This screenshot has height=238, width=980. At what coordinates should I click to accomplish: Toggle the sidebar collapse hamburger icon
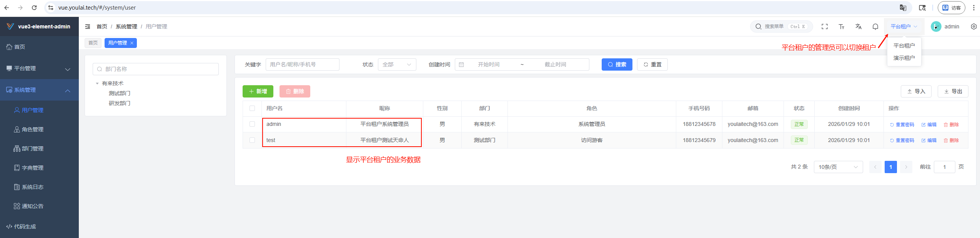pyautogui.click(x=88, y=26)
